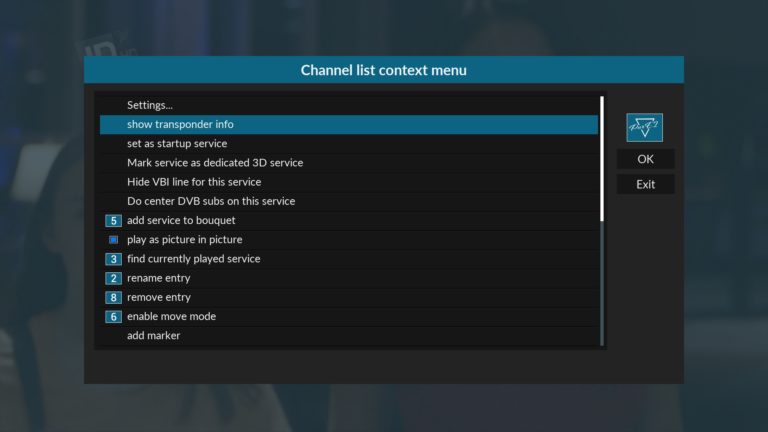Image resolution: width=768 pixels, height=432 pixels.
Task: Click the number 5 shortcut badge
Action: [x=113, y=220]
